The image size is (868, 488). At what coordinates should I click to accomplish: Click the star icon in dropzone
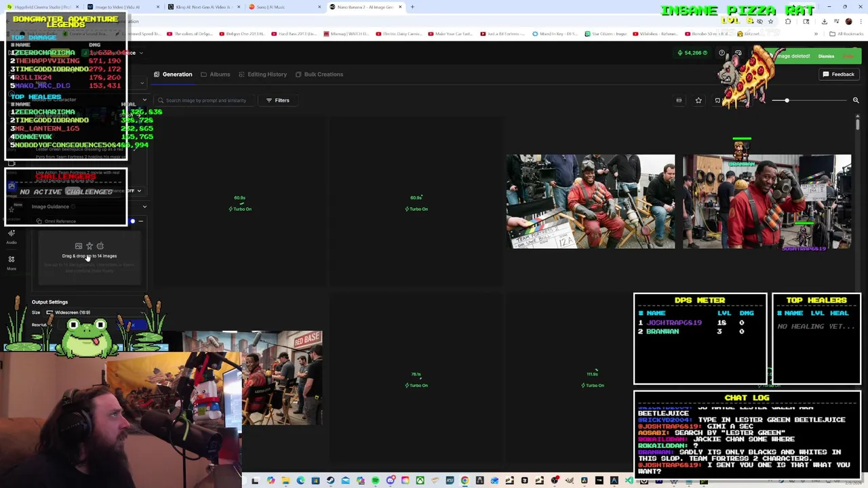pos(90,246)
